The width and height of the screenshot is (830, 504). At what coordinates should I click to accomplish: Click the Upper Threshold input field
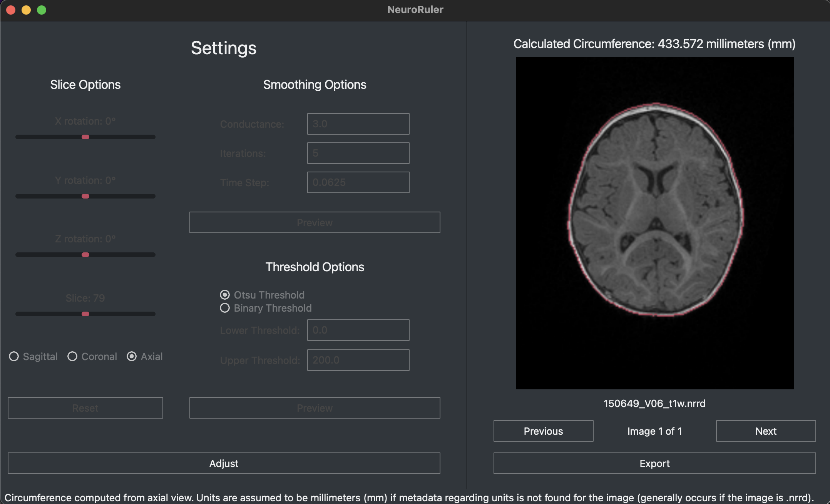point(358,360)
